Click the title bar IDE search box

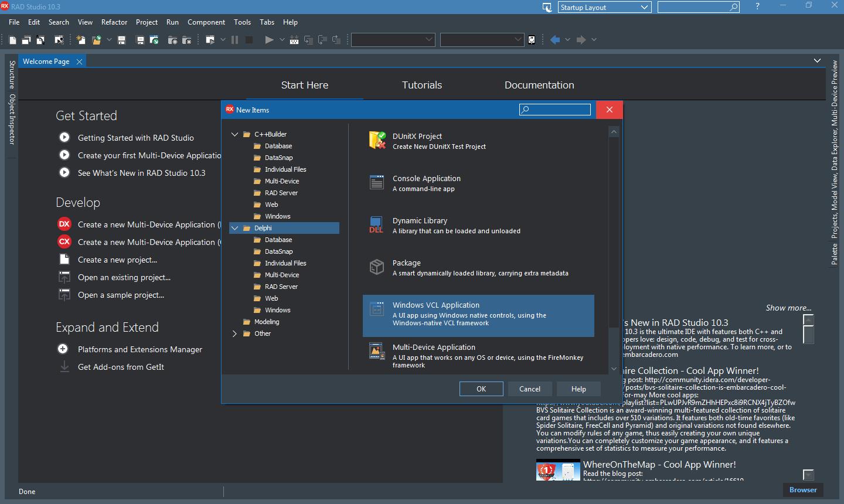pos(699,7)
